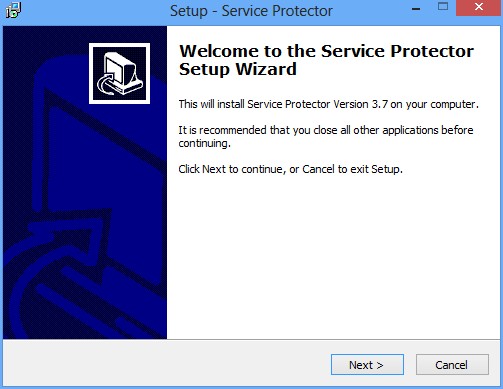The height and width of the screenshot is (389, 503).
Task: Click the dark blue wizard banner panel
Action: point(85,182)
